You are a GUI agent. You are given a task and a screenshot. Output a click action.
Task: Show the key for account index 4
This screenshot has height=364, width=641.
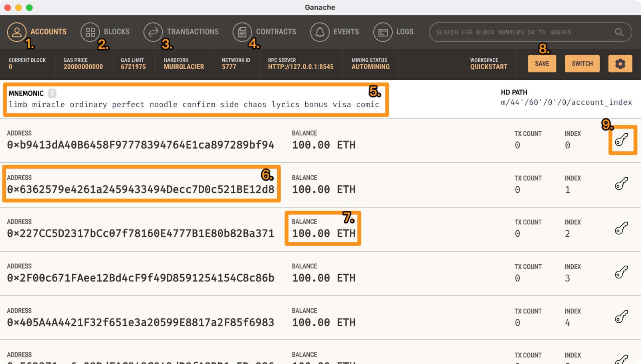[x=621, y=317]
